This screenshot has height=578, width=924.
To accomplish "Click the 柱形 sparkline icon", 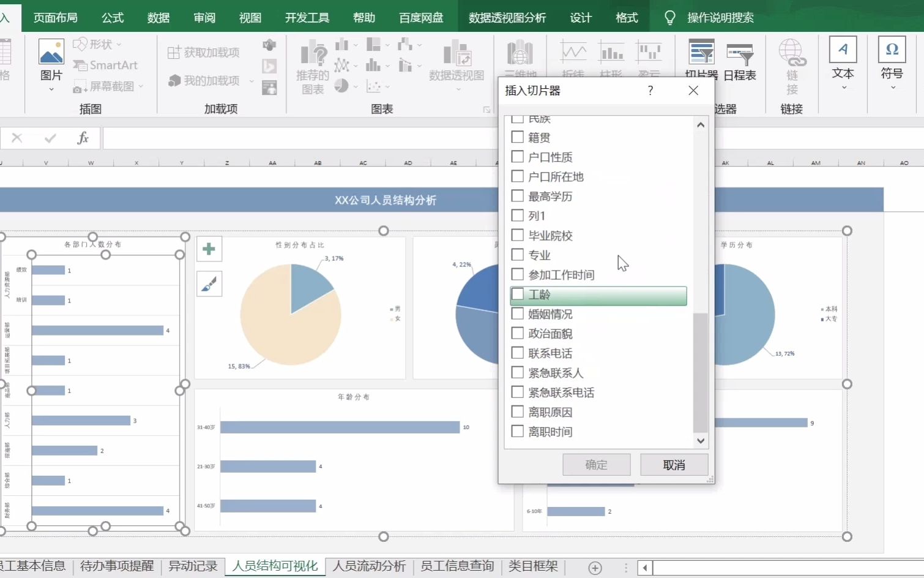I will pos(611,51).
